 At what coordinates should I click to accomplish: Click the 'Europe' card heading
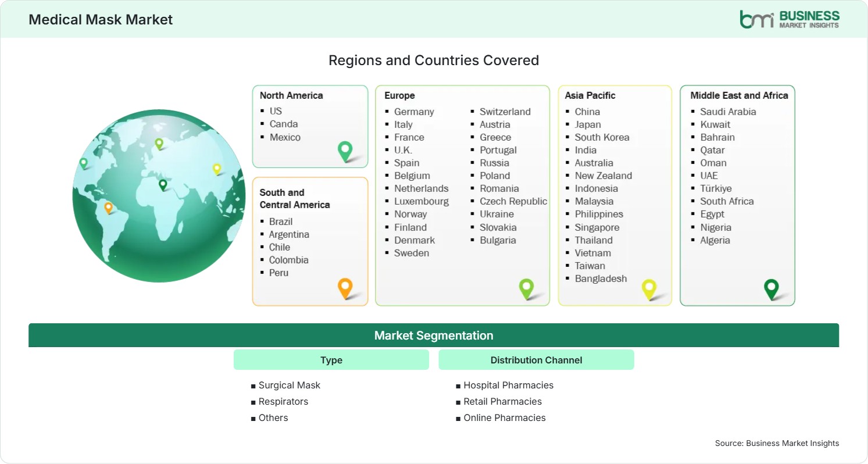(400, 95)
